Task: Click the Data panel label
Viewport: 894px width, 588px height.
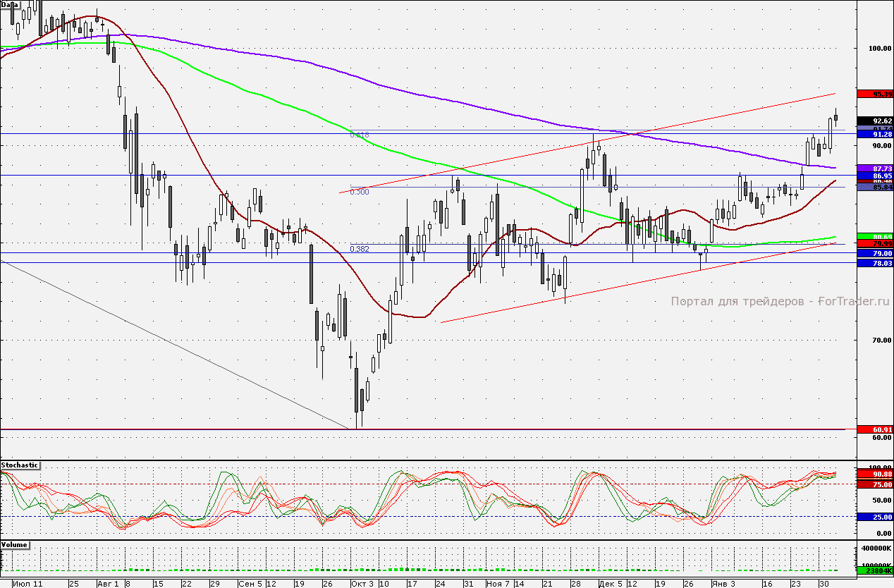Action: click(10, 4)
